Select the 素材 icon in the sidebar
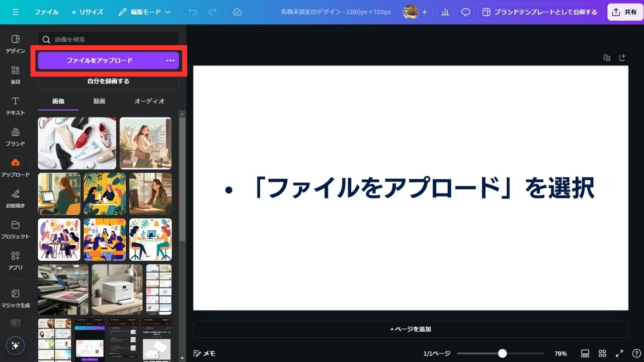The image size is (644, 362). click(15, 74)
